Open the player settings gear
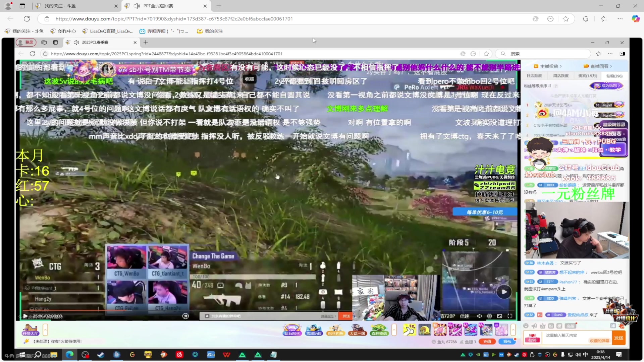Screen dimensions: 644x362 489,316
